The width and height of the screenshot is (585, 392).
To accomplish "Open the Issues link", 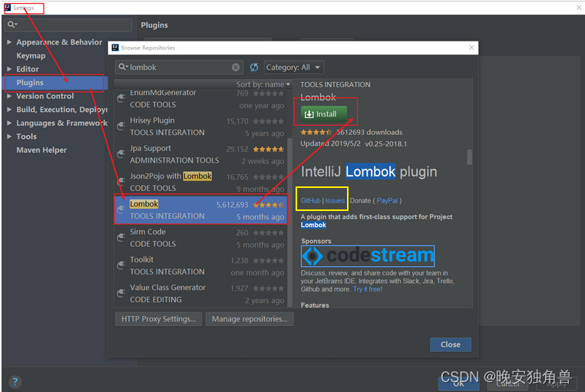I will [335, 200].
